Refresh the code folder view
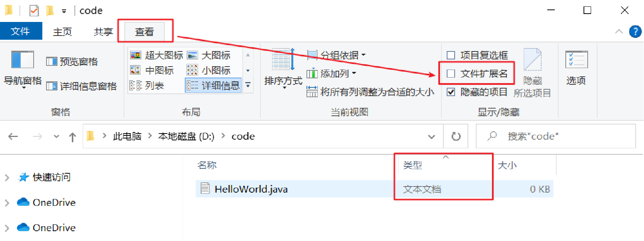This screenshot has height=241, width=644. click(456, 137)
